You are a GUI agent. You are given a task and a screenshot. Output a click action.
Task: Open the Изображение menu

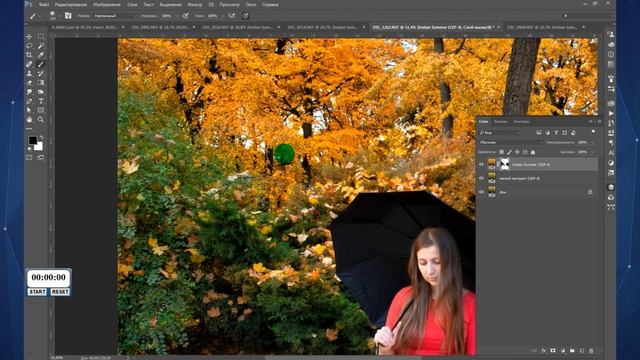[107, 4]
